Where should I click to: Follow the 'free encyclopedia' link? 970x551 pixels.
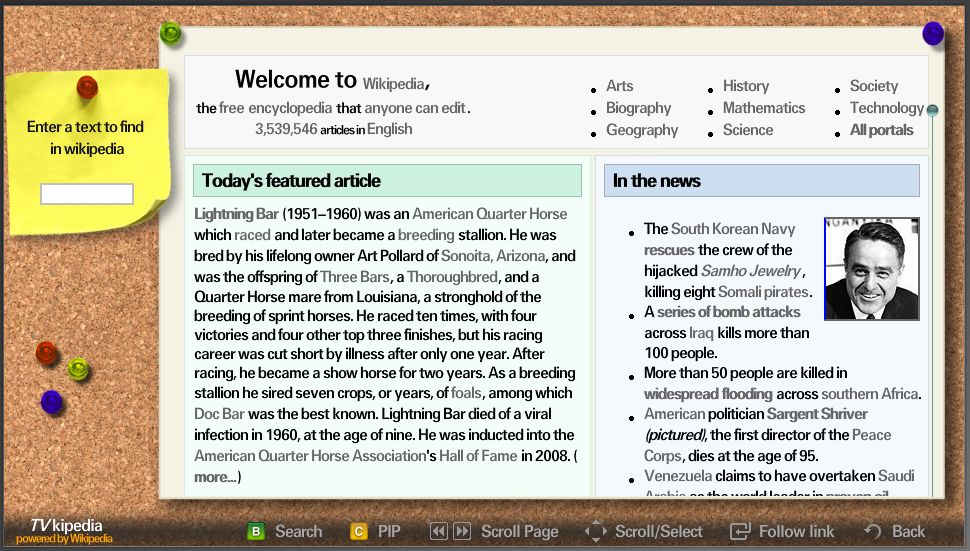275,108
